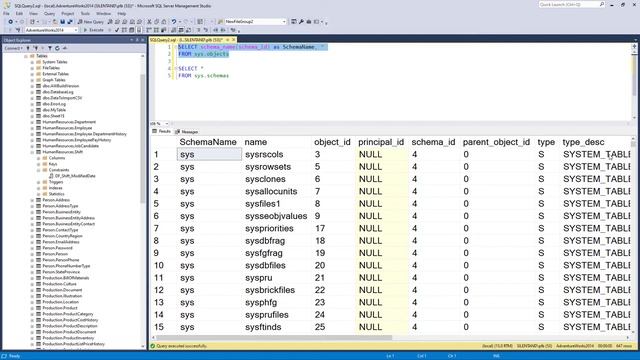This screenshot has width=640, height=360.
Task: Open the Connect dropdown in Object Explorer
Action: tap(13, 48)
